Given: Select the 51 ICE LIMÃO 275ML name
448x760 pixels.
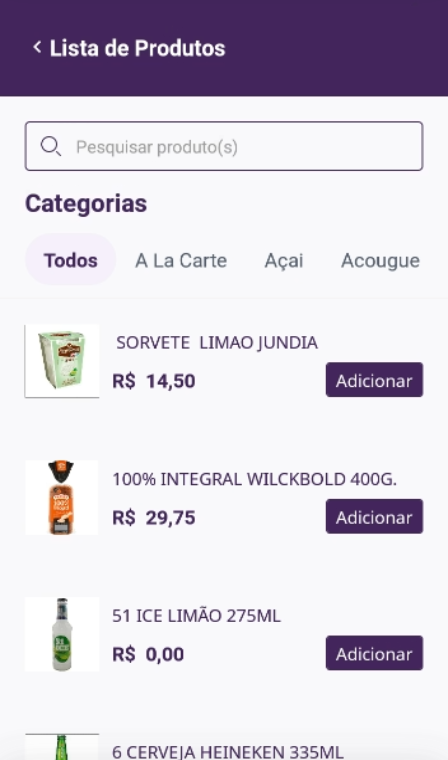Looking at the screenshot, I should click(196, 616).
